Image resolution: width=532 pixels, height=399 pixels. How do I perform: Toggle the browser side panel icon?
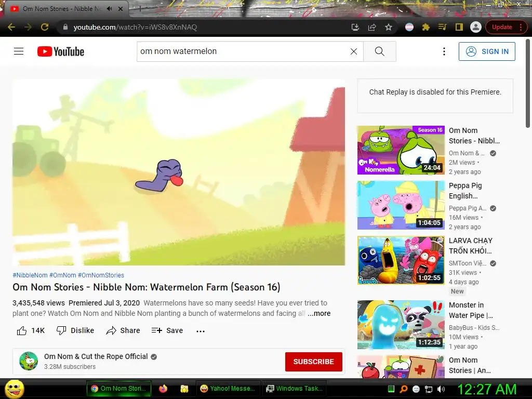pos(459,27)
